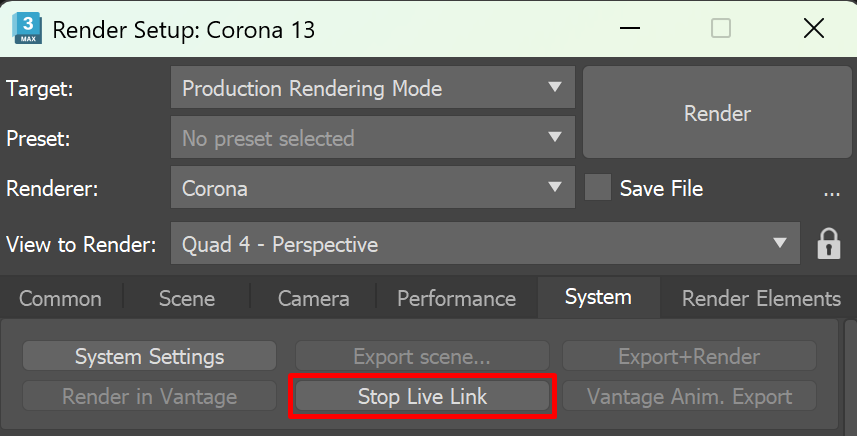Screen dimensions: 857x436
Task: Select the System tab
Action: 598,297
